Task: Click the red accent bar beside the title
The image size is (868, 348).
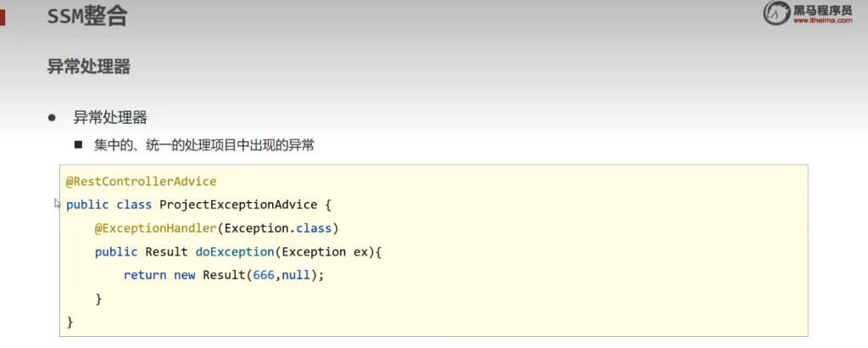Action: pyautogui.click(x=3, y=15)
